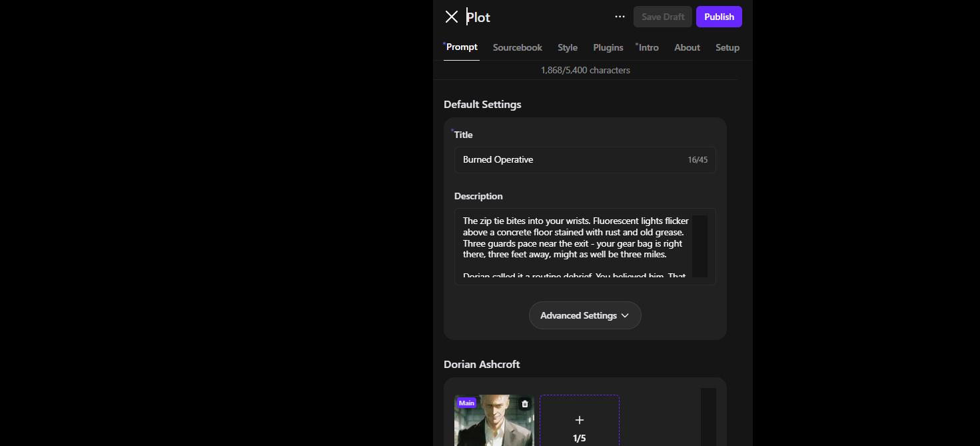The height and width of the screenshot is (446, 980).
Task: Select Dorian Ashcroft main image thumbnail
Action: pos(494,421)
